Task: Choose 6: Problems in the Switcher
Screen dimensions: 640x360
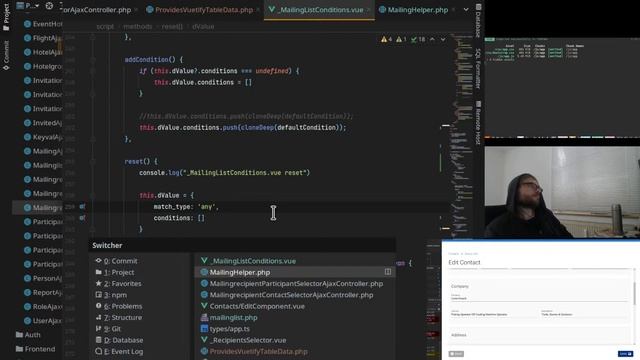Action: (118, 306)
